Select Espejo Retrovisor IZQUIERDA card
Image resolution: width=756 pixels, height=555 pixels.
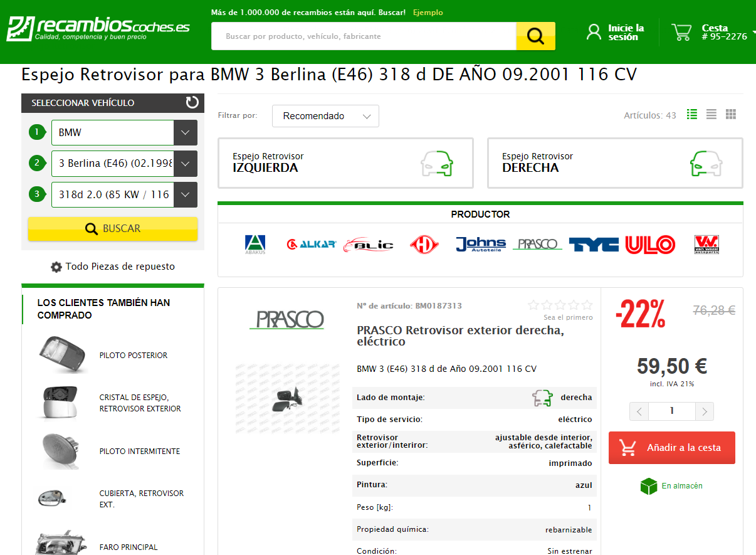pyautogui.click(x=345, y=163)
